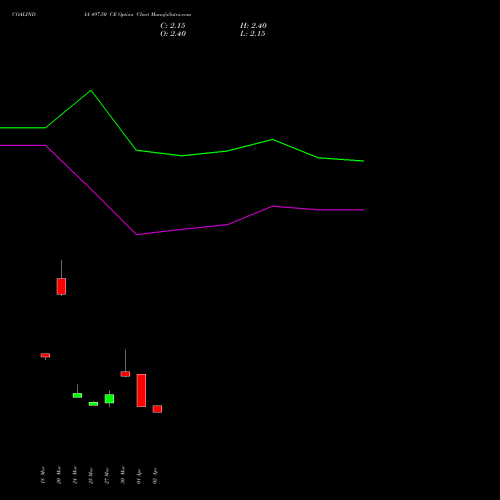Click the COALIND symbol label
Screen dimensions: 500x500
[24, 15]
